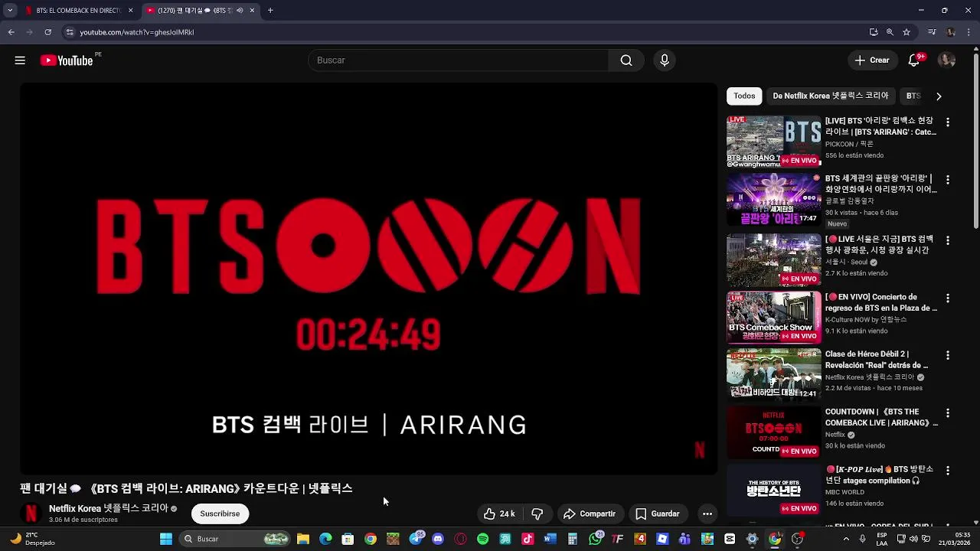980x551 pixels.
Task: Click the magnifier search button in YouTube
Action: [x=626, y=60]
